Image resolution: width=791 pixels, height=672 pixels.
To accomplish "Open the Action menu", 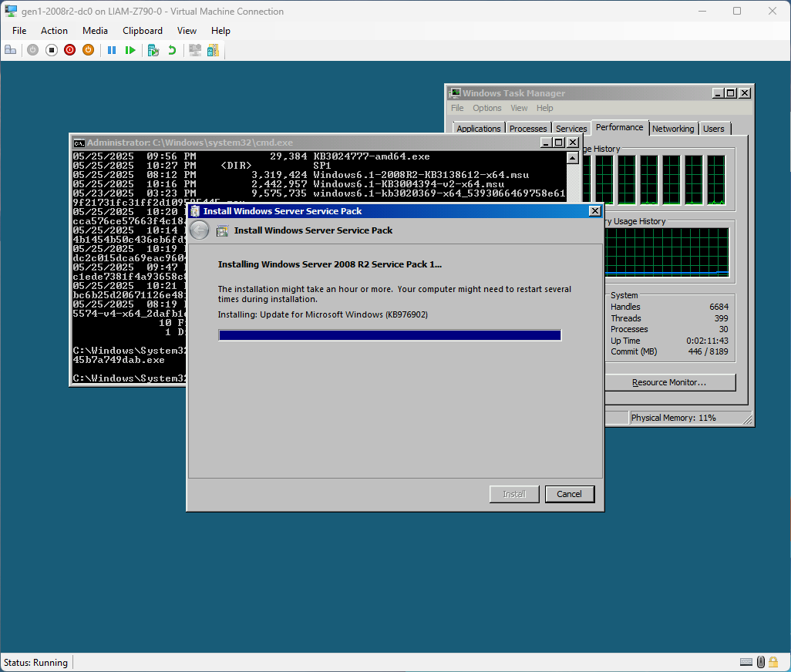I will (x=54, y=31).
